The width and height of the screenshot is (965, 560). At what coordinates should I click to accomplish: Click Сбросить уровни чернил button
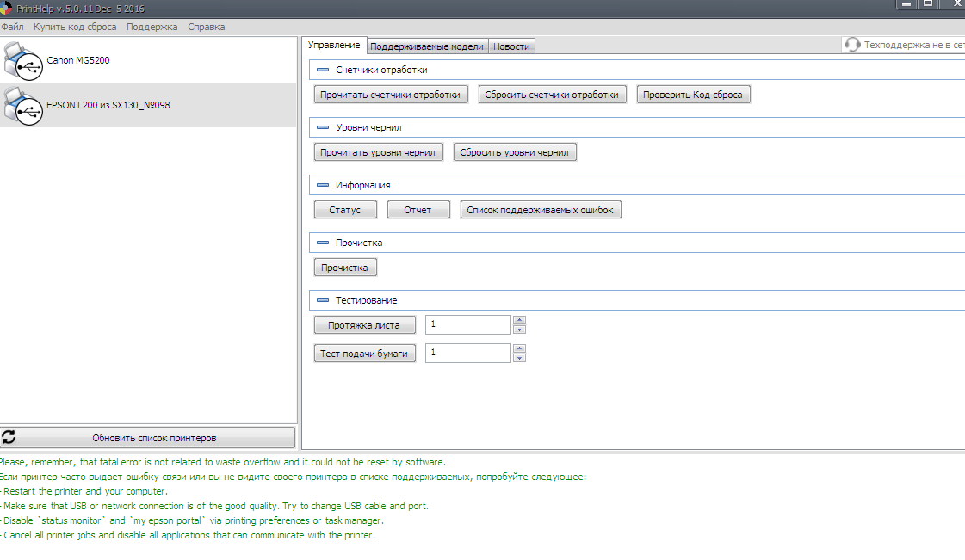pos(515,152)
